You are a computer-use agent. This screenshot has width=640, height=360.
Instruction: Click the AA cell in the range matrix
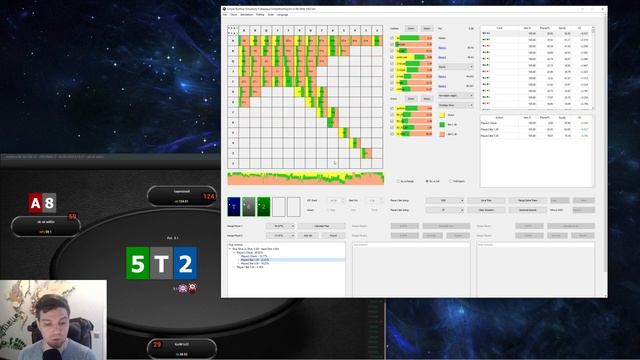pos(244,41)
